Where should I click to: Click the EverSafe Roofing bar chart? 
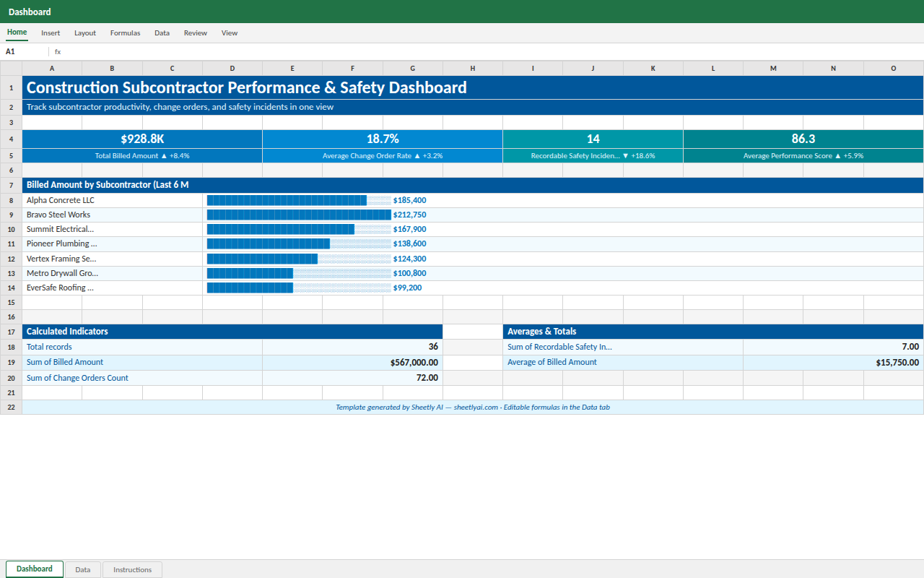299,288
